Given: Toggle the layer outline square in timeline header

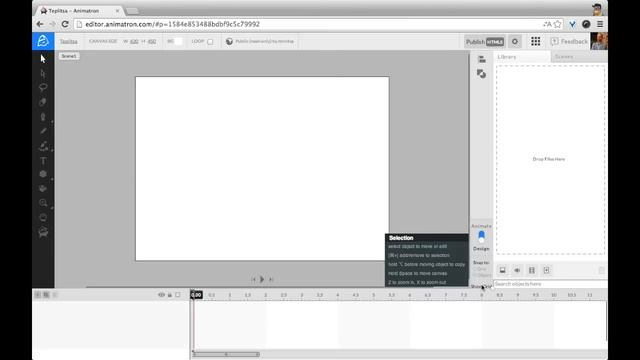Looking at the screenshot, I should tap(178, 295).
